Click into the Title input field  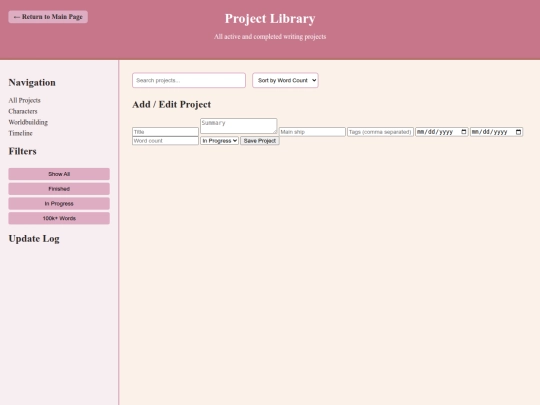(x=165, y=132)
